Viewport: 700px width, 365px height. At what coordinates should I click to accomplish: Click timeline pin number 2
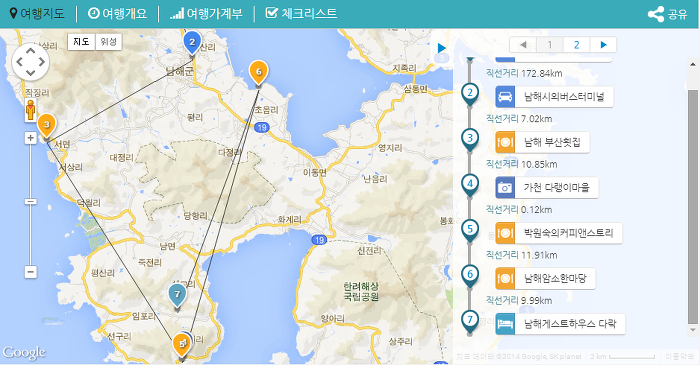(x=470, y=94)
